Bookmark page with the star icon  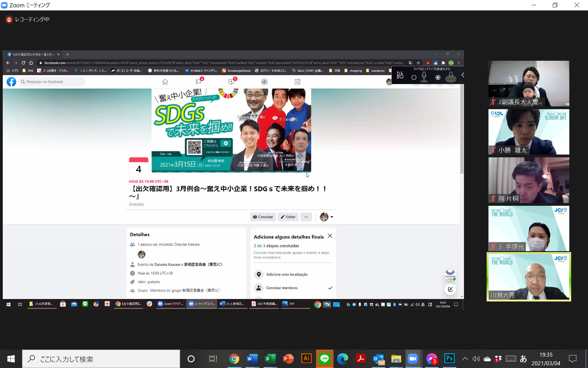(418, 63)
